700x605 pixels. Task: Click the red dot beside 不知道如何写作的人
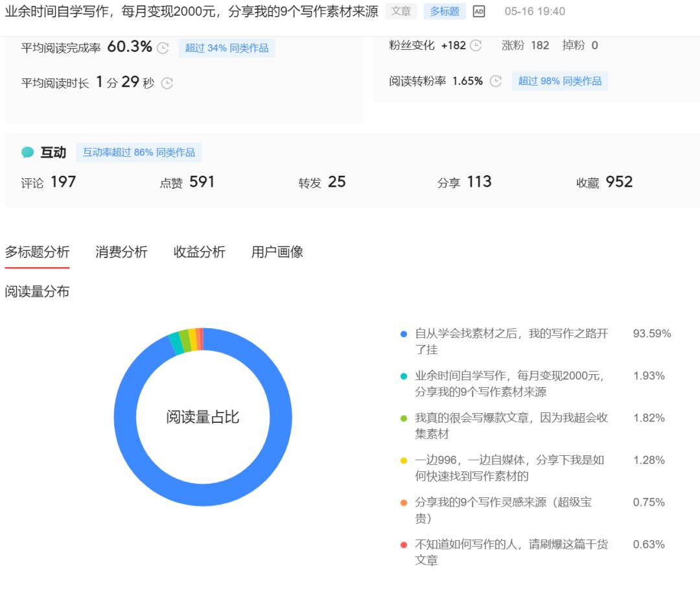[x=402, y=544]
